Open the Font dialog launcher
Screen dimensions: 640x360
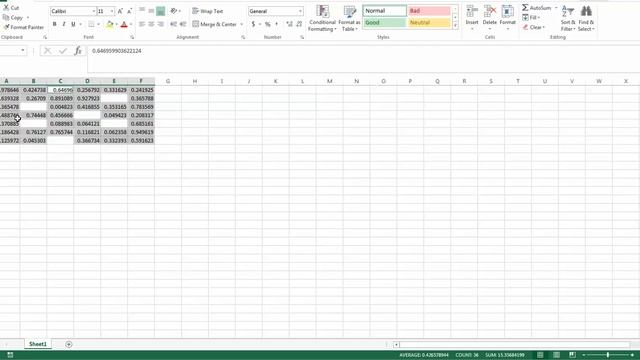[x=132, y=37]
